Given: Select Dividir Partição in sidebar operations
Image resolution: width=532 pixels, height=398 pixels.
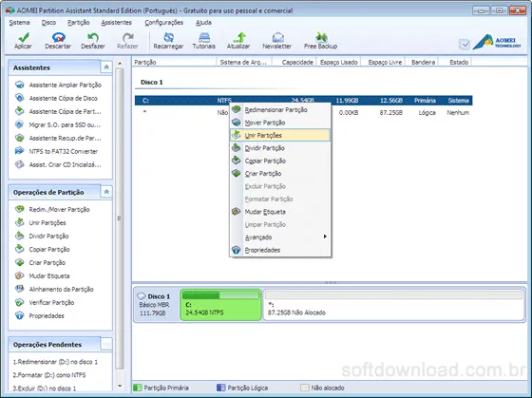Looking at the screenshot, I should tap(42, 236).
